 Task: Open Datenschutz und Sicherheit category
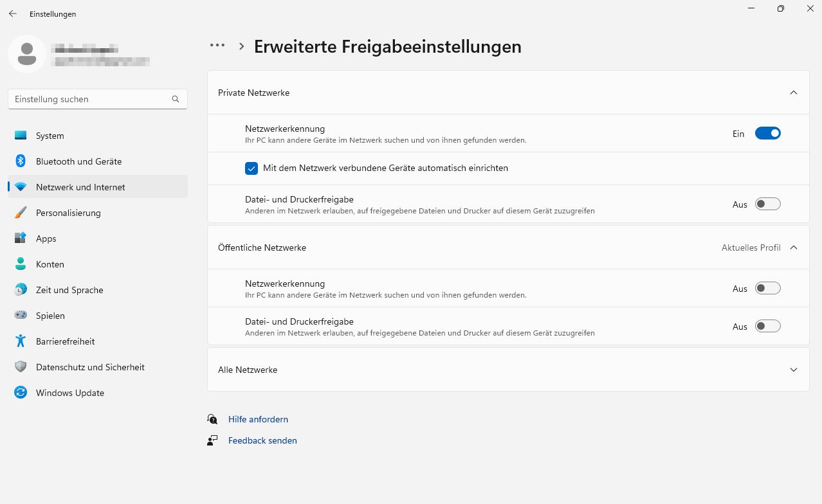[90, 367]
